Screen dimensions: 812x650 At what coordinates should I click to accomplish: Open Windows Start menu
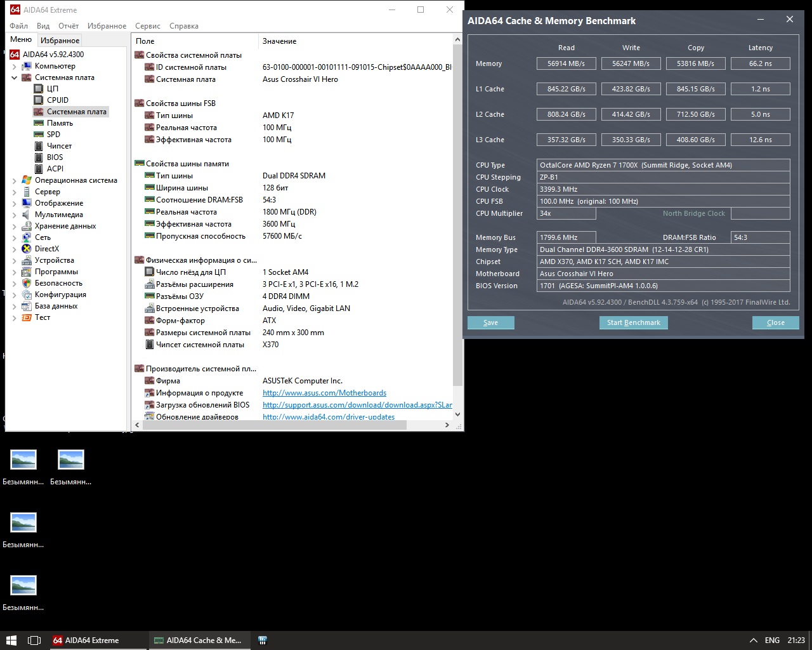(x=11, y=640)
